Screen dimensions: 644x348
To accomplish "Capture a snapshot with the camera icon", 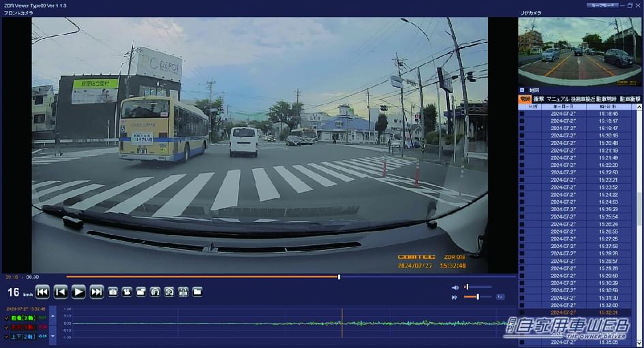I will click(x=112, y=292).
